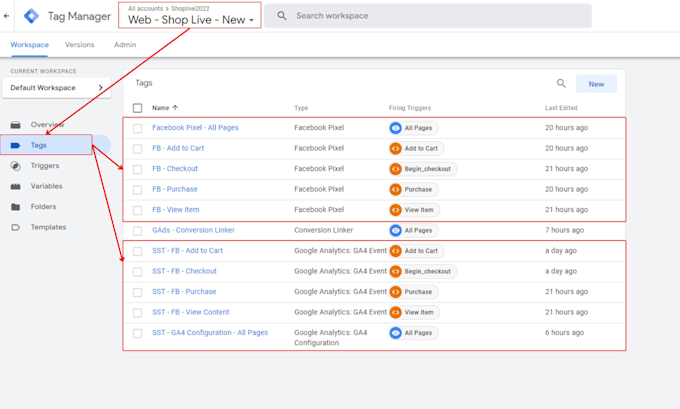The width and height of the screenshot is (680, 409).
Task: Check the FB - Purchase row
Action: [x=137, y=190]
